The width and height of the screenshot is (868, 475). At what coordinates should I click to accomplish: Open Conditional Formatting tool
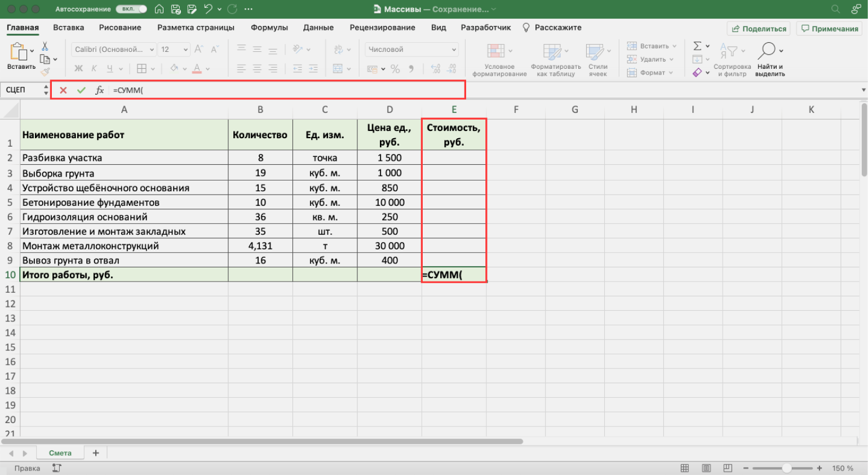pos(496,51)
